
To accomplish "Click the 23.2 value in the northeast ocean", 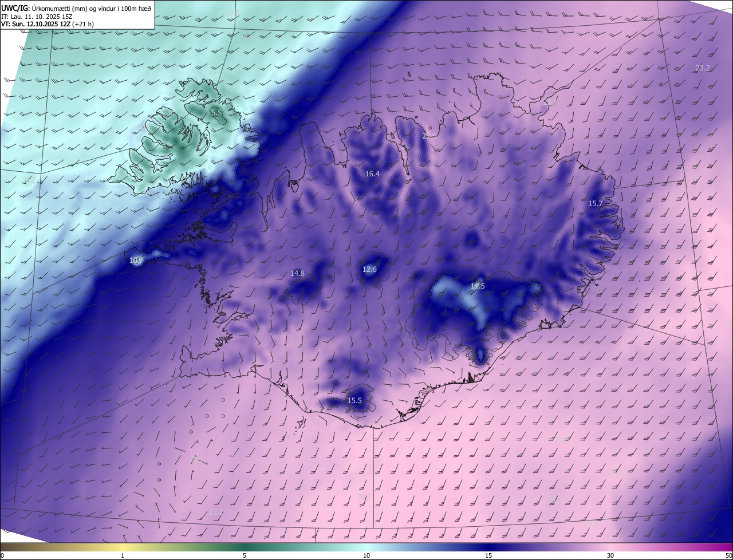I will point(703,68).
